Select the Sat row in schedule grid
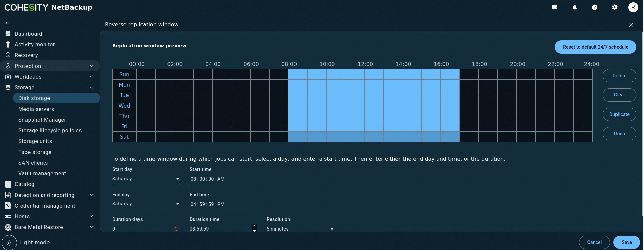The width and height of the screenshot is (644, 250). point(124,137)
